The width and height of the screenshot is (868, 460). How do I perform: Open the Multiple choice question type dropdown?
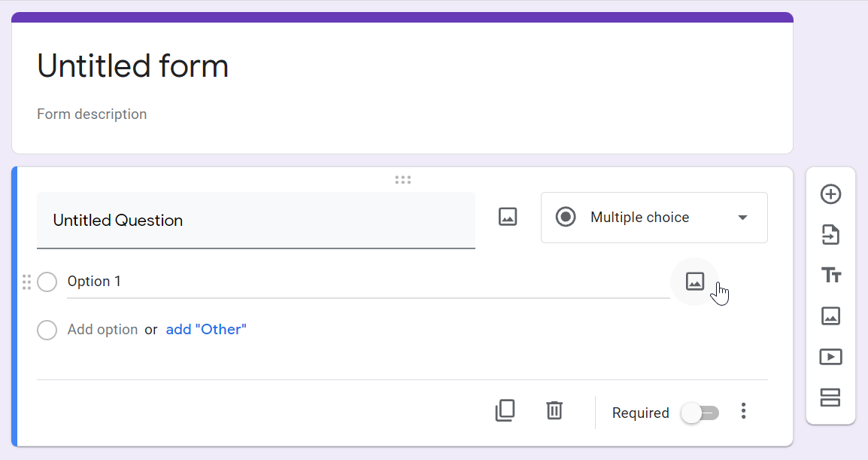[x=653, y=217]
